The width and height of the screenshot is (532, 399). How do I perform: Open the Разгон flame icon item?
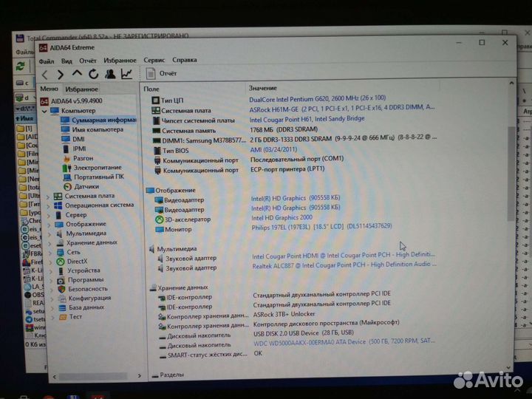[67, 158]
